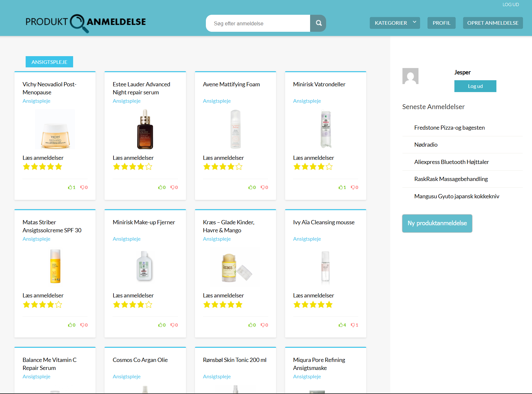The image size is (532, 394).
Task: Thumbs up the Ivy Aïa Cleansing mousse
Action: click(341, 325)
